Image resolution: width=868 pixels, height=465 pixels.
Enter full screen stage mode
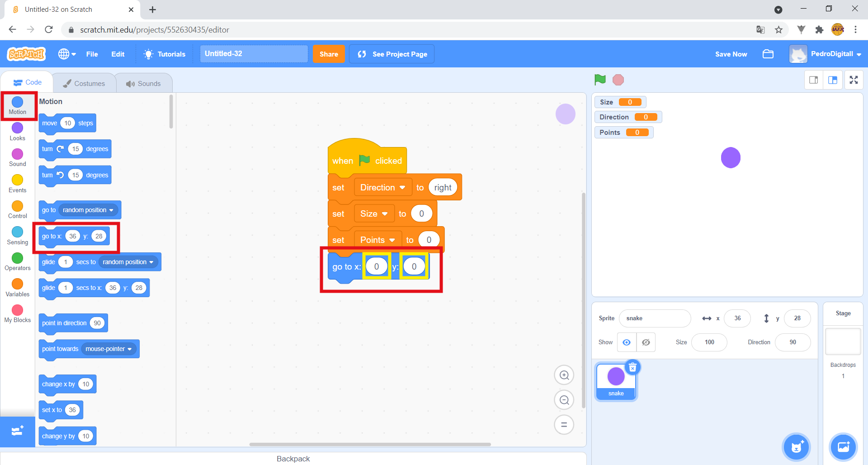[x=854, y=80]
